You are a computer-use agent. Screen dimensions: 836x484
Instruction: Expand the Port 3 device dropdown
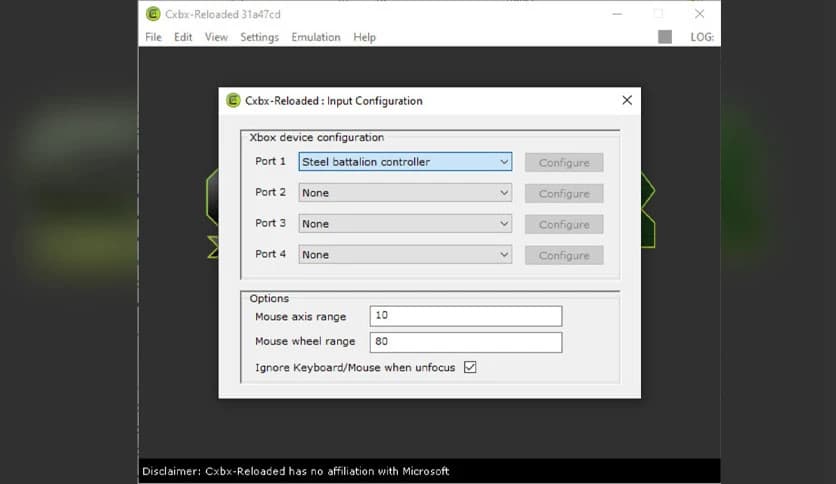tap(405, 224)
